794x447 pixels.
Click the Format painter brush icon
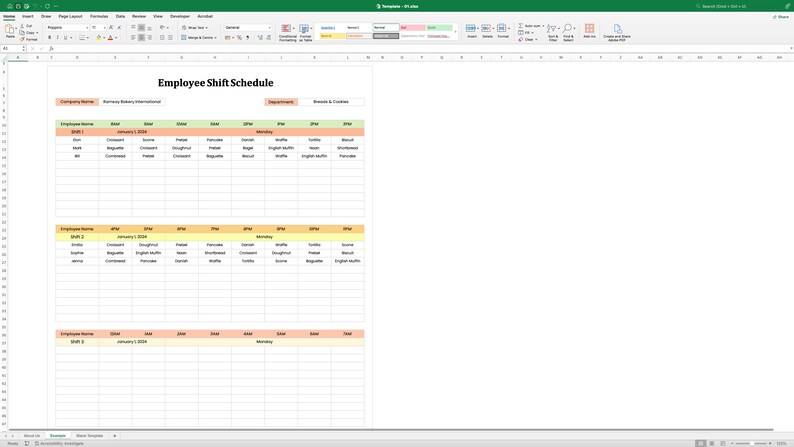coord(22,39)
